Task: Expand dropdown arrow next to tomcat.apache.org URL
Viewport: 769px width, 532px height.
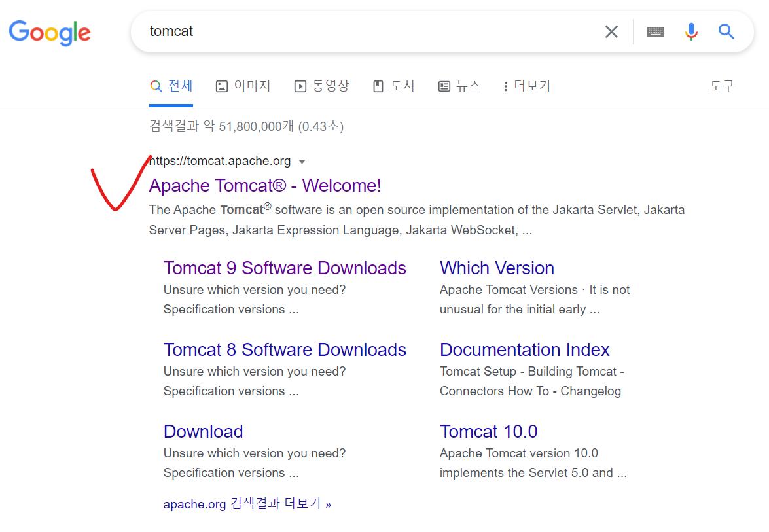Action: pyautogui.click(x=302, y=162)
